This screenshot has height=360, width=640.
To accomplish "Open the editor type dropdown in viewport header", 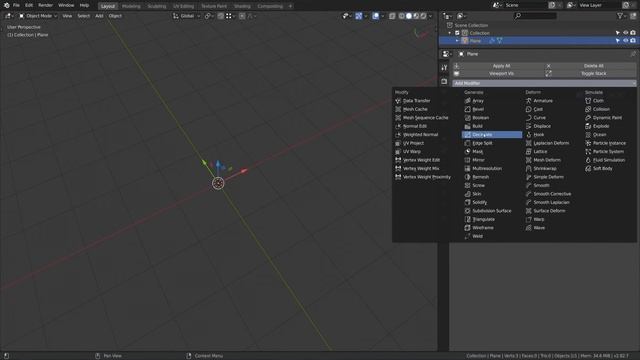I will point(9,16).
